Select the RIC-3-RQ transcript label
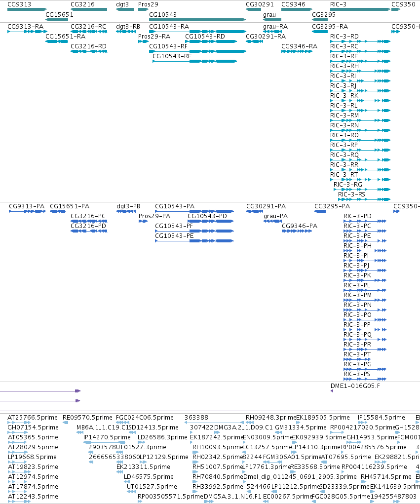This screenshot has width=420, height=504. [344, 155]
